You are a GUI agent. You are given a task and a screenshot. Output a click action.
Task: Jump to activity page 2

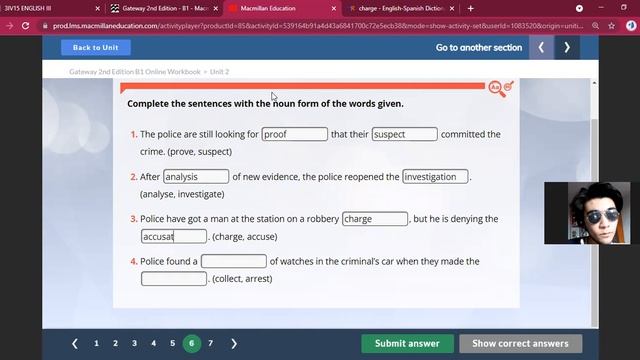[x=116, y=344]
